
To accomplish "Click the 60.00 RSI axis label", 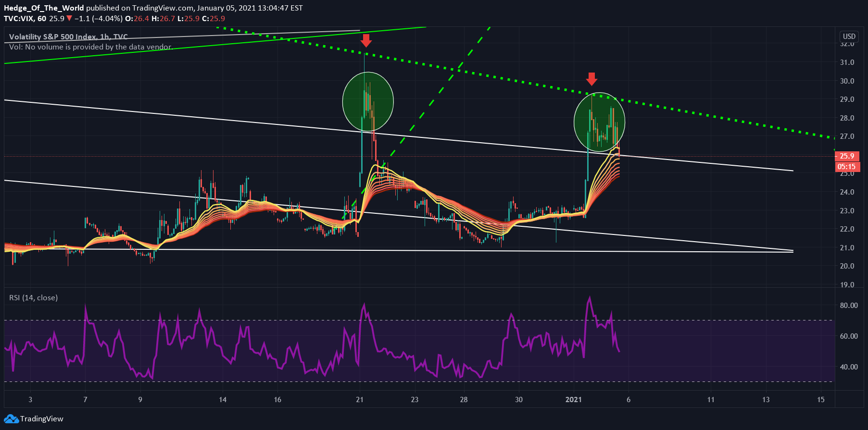I will pyautogui.click(x=849, y=336).
